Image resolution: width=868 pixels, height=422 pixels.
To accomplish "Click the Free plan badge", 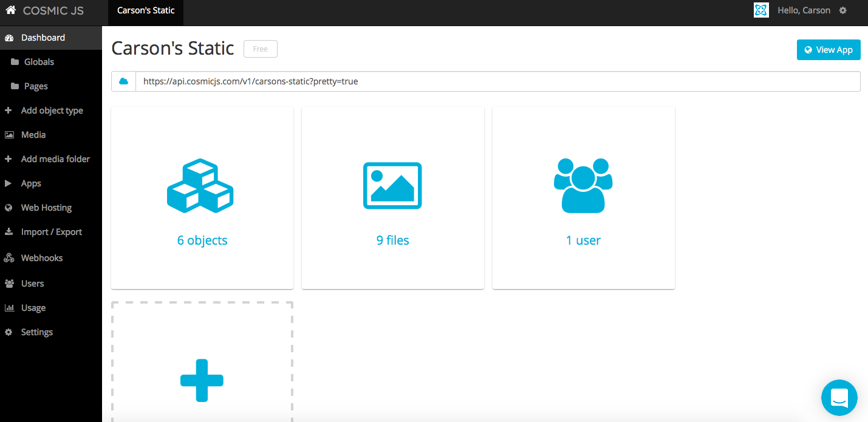I will (x=261, y=49).
